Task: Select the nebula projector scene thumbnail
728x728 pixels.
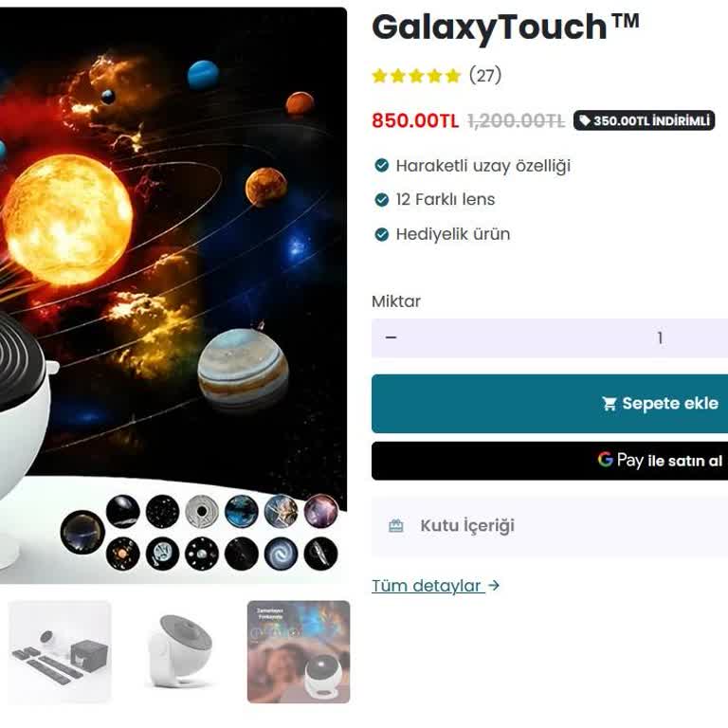Action: [x=299, y=652]
